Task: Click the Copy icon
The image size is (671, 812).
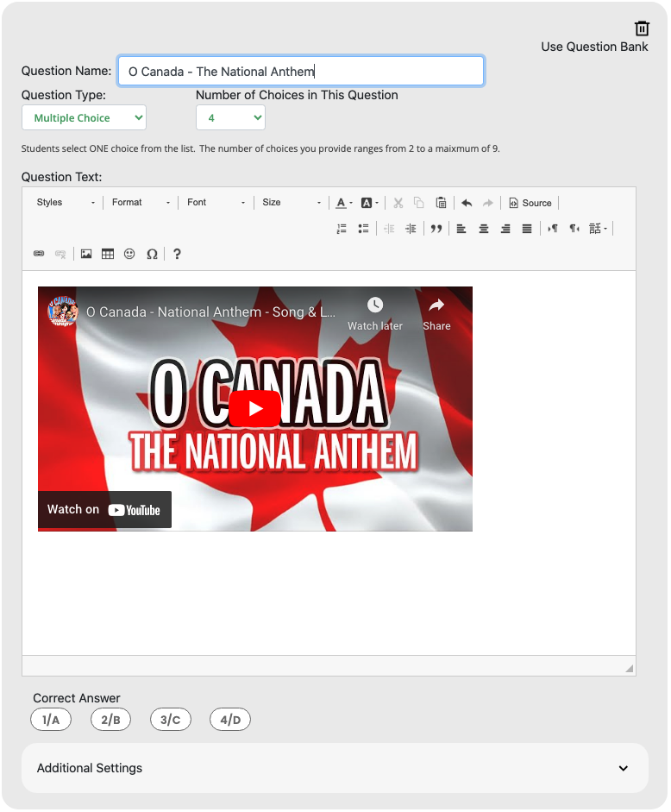Action: coord(419,203)
